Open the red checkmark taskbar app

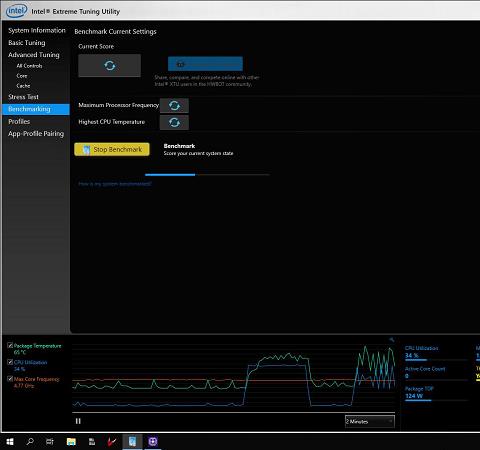coord(112,442)
